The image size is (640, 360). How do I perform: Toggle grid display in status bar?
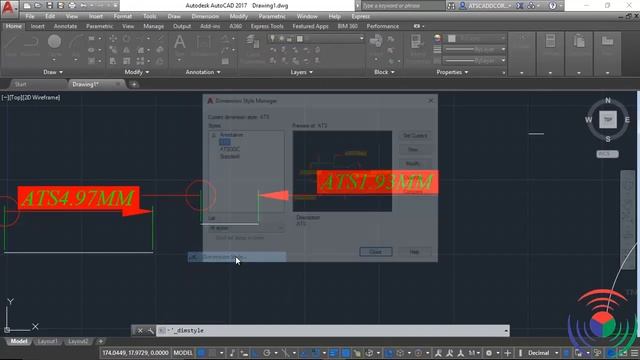click(201, 353)
